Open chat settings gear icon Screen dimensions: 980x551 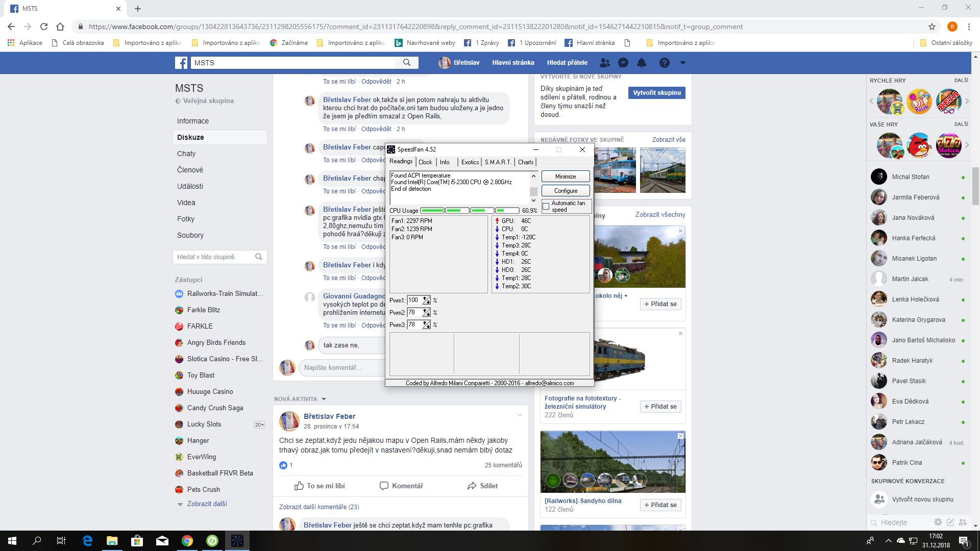tap(938, 522)
